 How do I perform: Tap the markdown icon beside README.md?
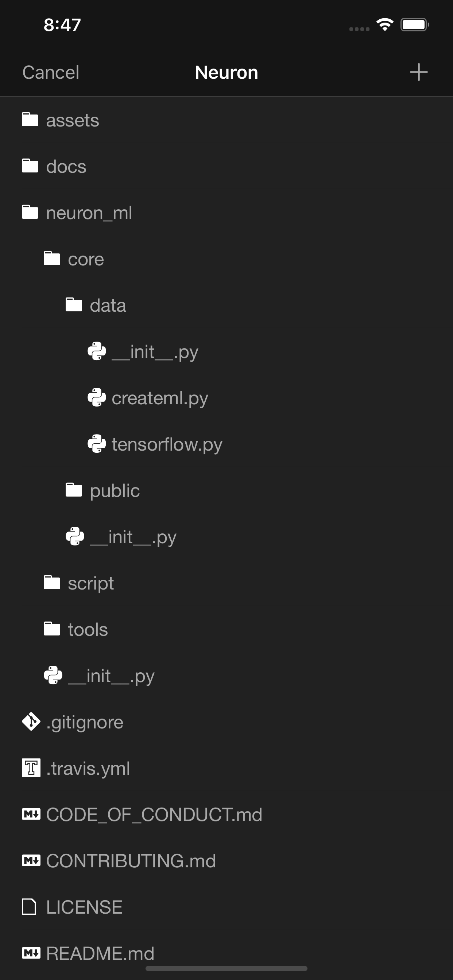pos(31,953)
